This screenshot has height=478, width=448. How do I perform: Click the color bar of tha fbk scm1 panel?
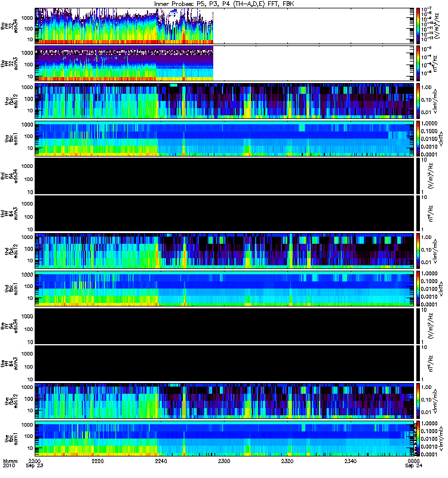pyautogui.click(x=418, y=139)
